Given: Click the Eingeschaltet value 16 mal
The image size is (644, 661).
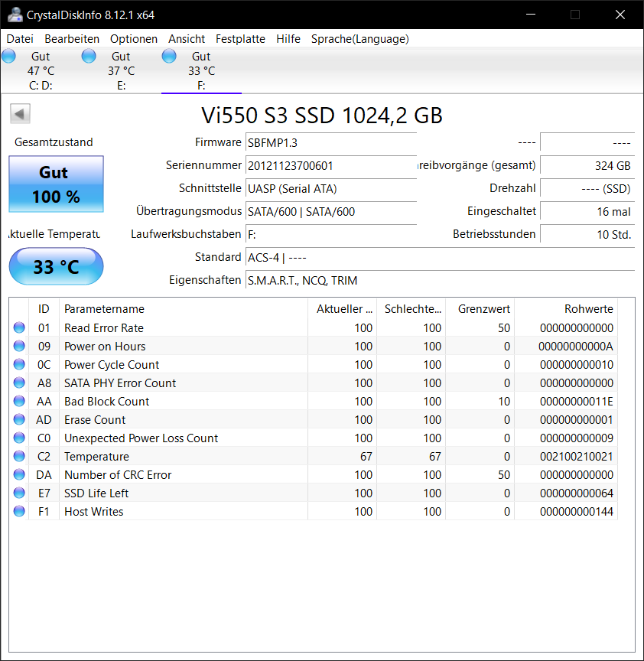Looking at the screenshot, I should tap(587, 211).
